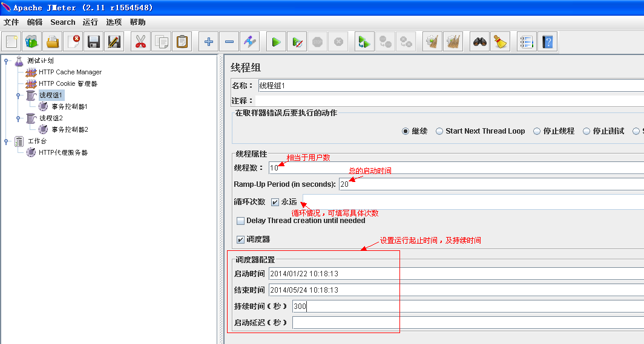This screenshot has width=644, height=344.
Task: Click the Paste clipboard toolbar icon
Action: [x=182, y=42]
